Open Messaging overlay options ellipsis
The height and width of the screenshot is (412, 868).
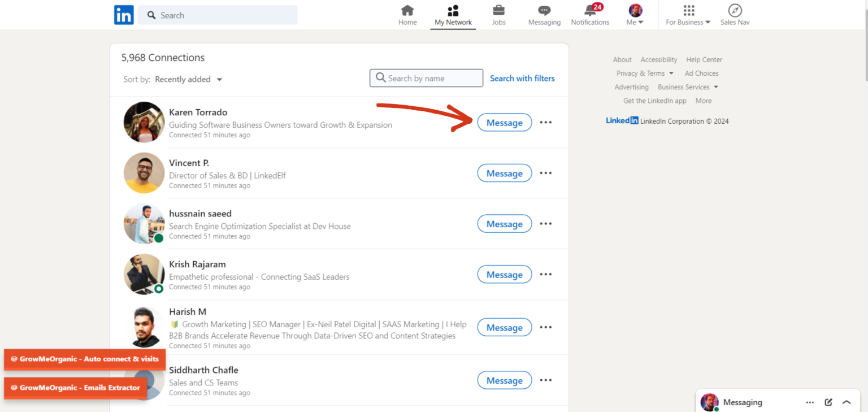[x=810, y=402]
